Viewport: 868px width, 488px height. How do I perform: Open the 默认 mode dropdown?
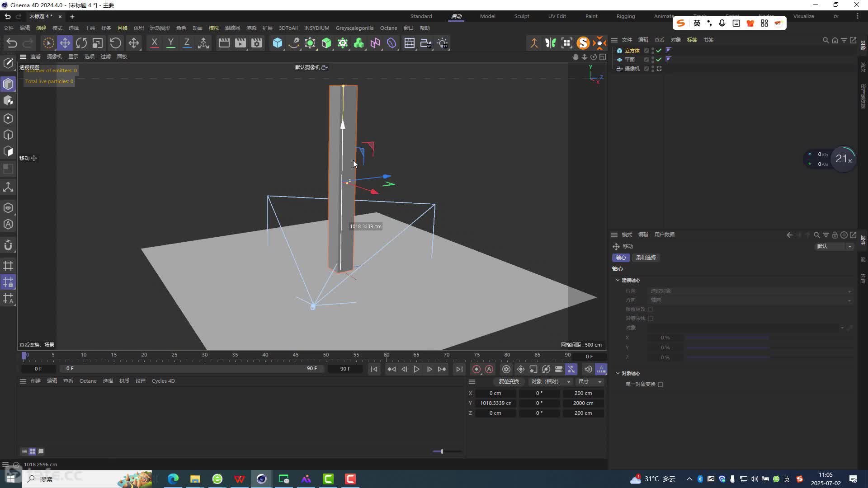834,246
